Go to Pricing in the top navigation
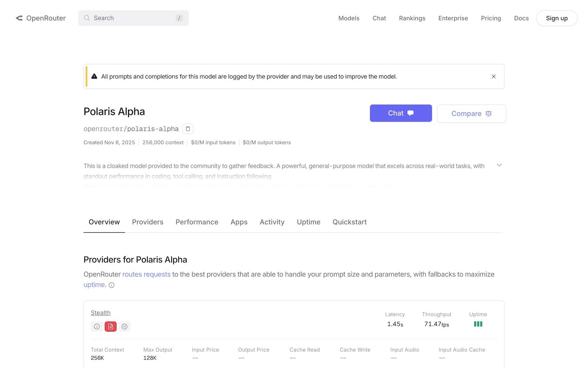Viewport: 588px width, 368px height. [491, 18]
